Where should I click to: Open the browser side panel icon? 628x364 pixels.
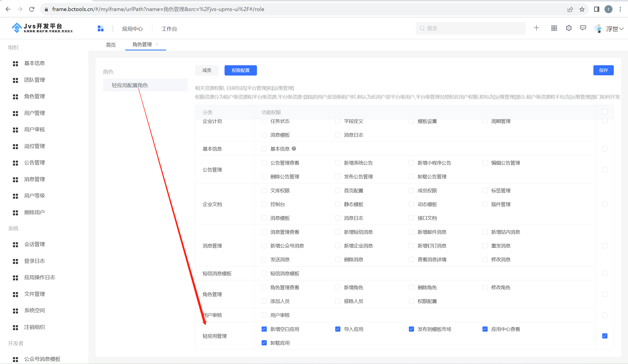[596, 10]
